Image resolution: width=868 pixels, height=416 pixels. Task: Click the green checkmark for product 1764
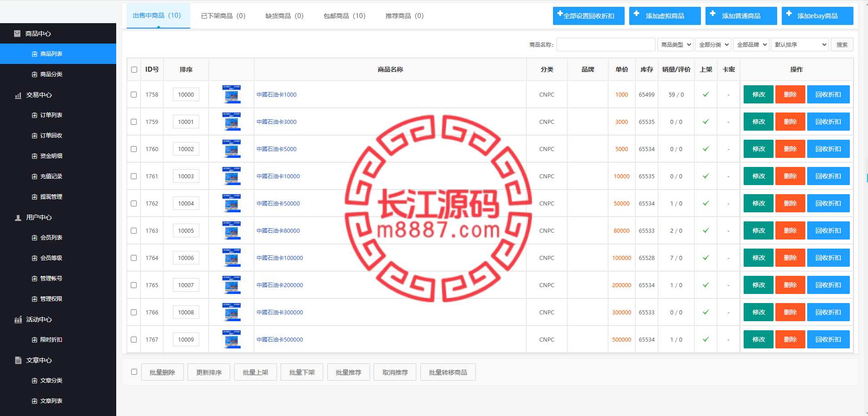pyautogui.click(x=706, y=258)
